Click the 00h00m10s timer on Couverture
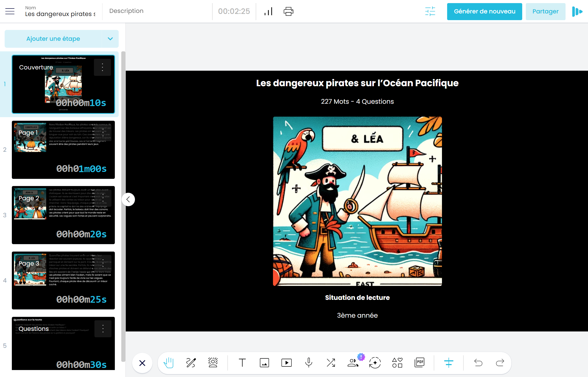Image resolution: width=588 pixels, height=377 pixels. pyautogui.click(x=81, y=103)
